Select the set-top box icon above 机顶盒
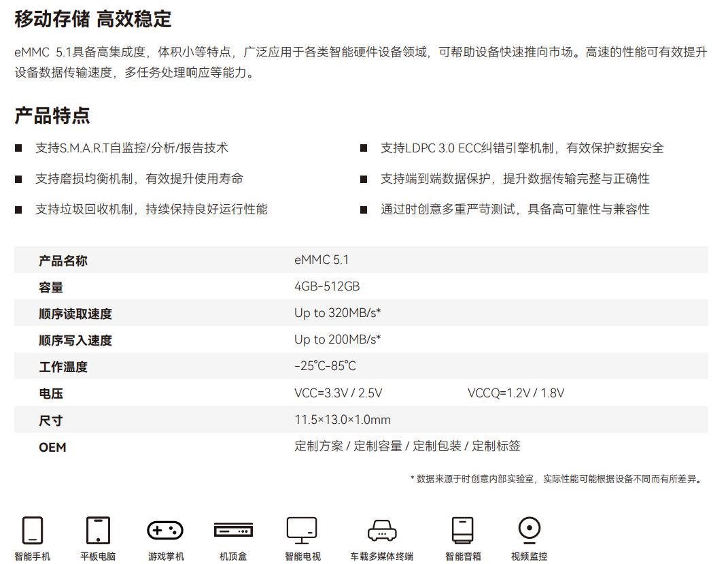The width and height of the screenshot is (728, 564). coord(233,530)
